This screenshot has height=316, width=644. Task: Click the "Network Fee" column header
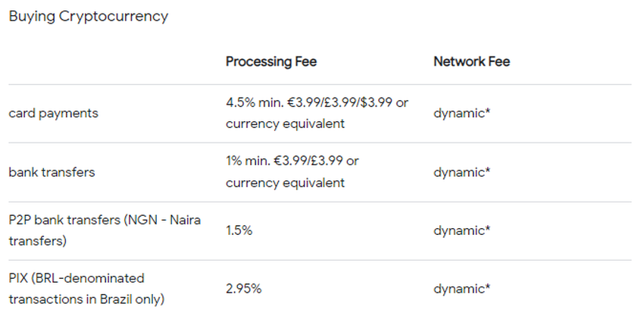click(x=471, y=61)
